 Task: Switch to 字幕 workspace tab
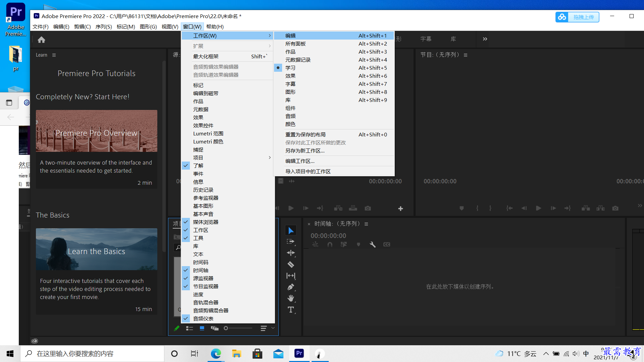click(x=426, y=39)
